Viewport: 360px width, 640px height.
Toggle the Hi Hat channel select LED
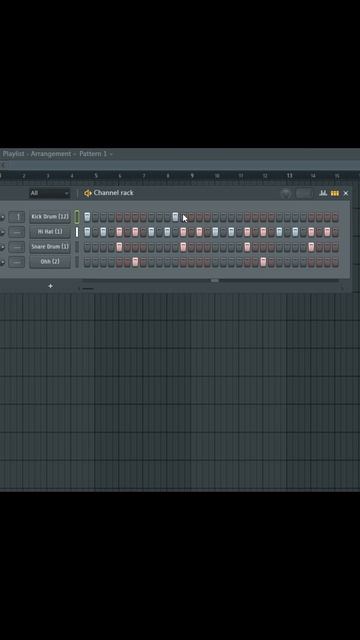click(x=77, y=232)
